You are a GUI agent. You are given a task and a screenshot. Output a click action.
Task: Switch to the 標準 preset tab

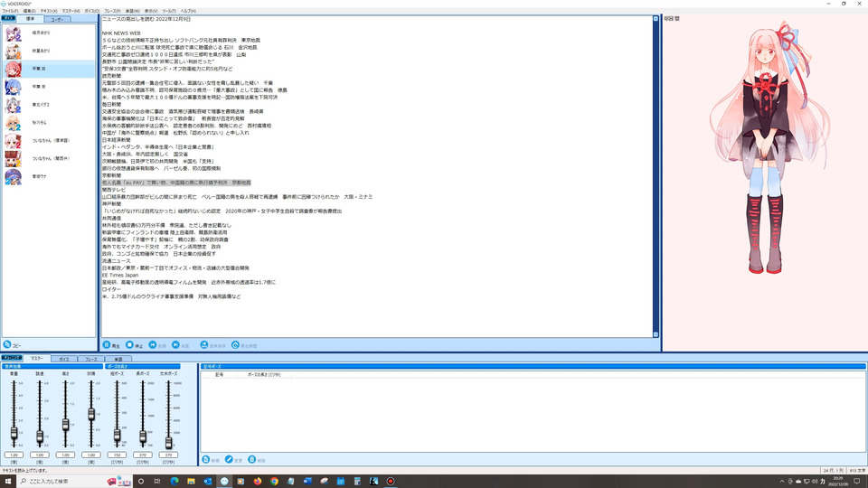[x=31, y=19]
